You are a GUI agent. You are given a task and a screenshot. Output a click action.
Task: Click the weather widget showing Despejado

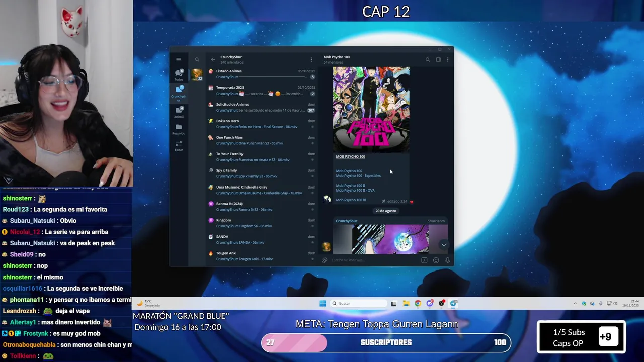point(148,303)
